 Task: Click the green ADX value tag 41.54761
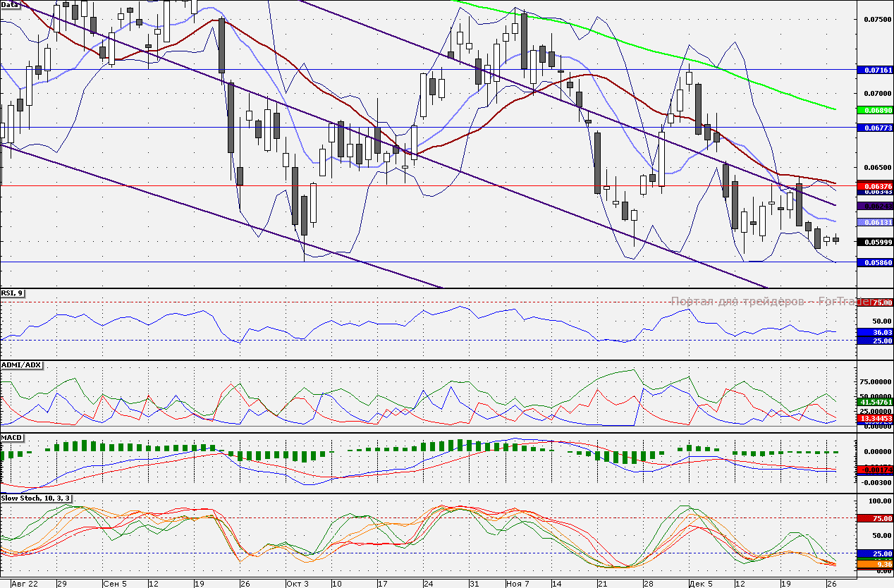coord(875,402)
